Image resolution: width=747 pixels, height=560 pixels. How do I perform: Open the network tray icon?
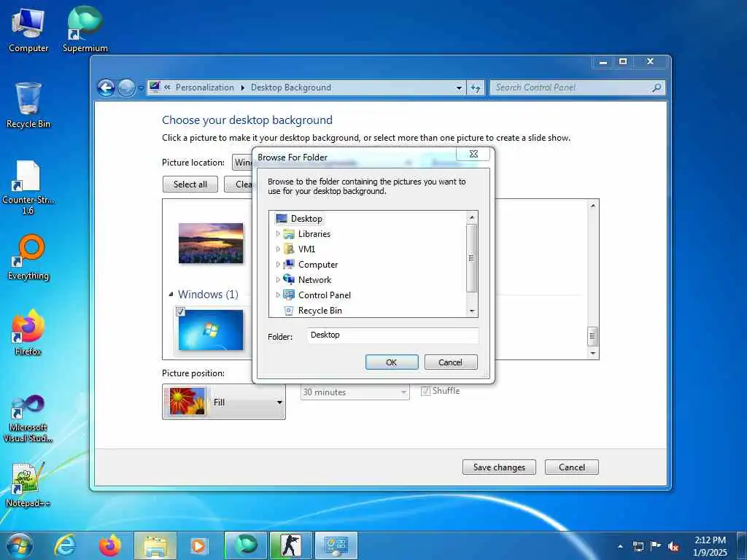pos(638,546)
